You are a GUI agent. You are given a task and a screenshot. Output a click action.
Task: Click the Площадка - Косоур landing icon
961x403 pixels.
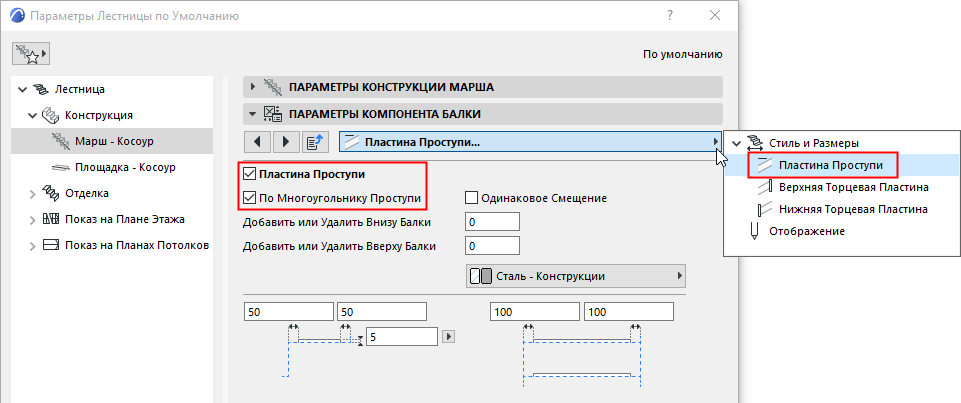coord(61,167)
